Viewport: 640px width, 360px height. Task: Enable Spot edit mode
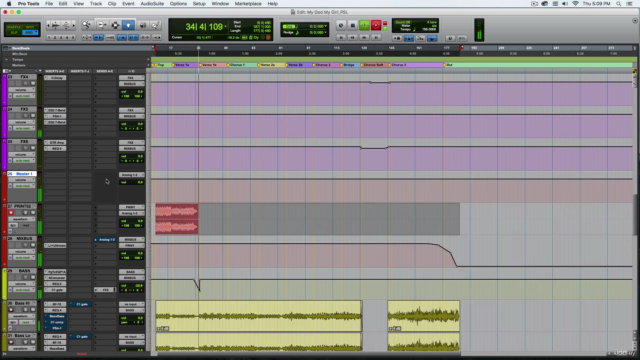(30, 27)
